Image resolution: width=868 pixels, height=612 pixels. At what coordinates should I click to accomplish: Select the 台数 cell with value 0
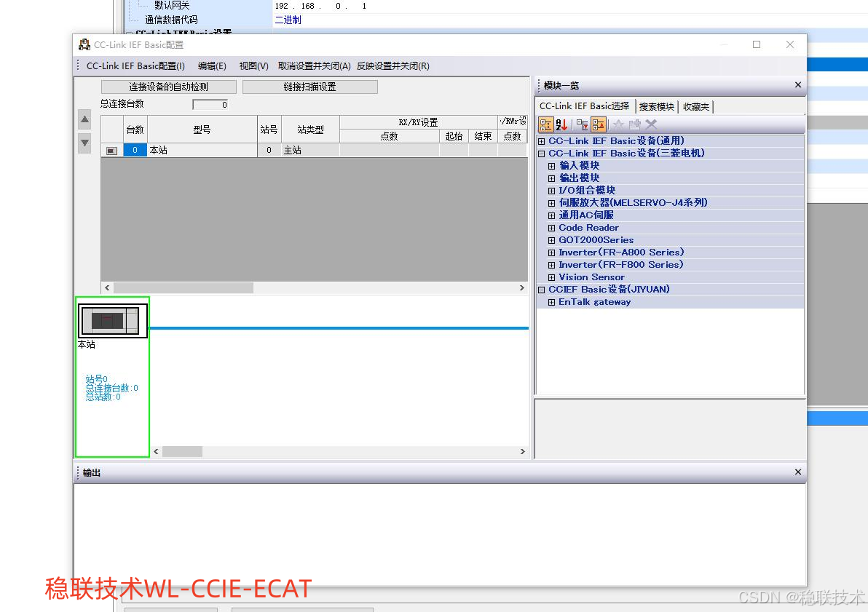[x=135, y=151]
